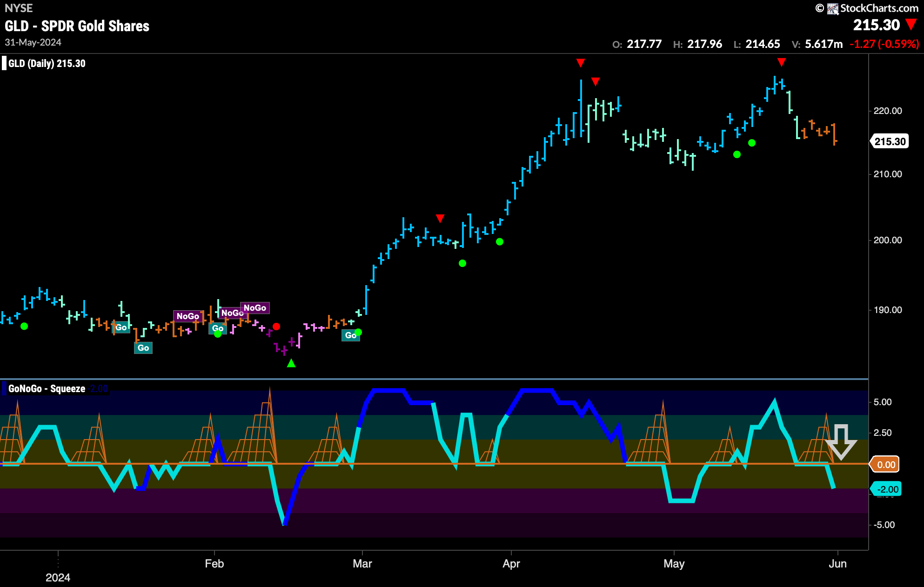Click the 190.00 price axis label
This screenshot has width=924, height=587.
pyautogui.click(x=888, y=310)
